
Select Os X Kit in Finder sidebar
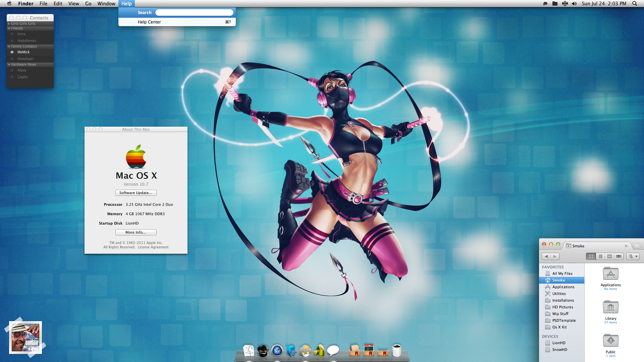(x=561, y=327)
